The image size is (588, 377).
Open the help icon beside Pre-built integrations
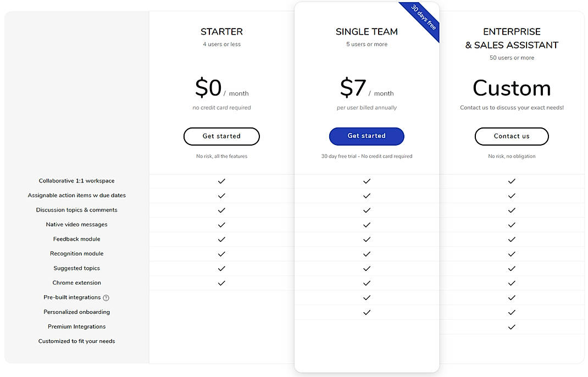pos(106,297)
